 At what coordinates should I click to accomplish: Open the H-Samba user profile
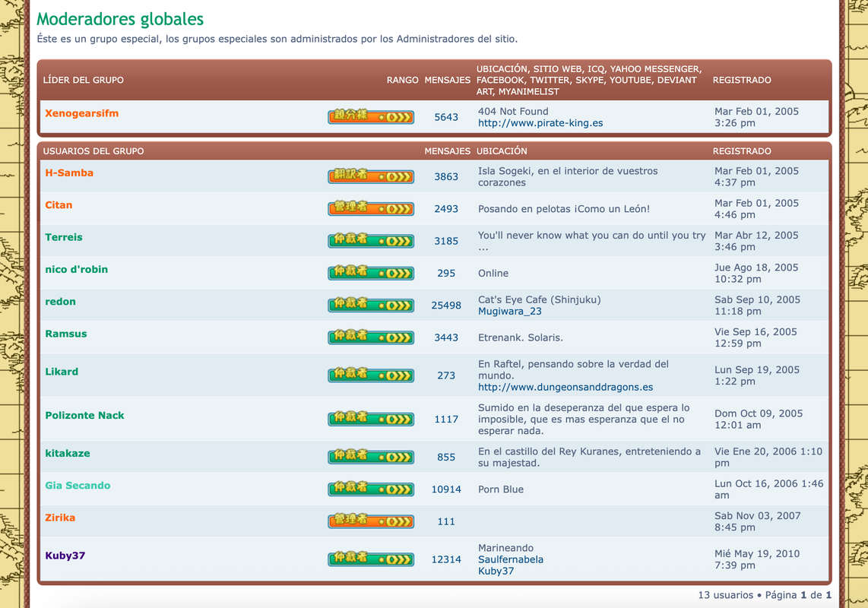[69, 173]
